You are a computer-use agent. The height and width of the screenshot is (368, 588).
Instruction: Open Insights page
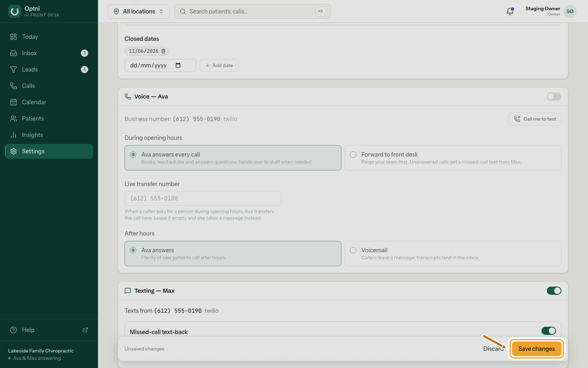coord(49,135)
